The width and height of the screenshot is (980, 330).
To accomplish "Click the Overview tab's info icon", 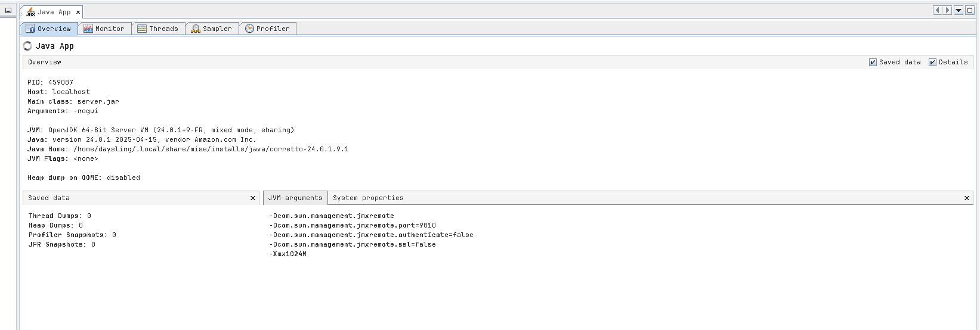I will (x=30, y=29).
